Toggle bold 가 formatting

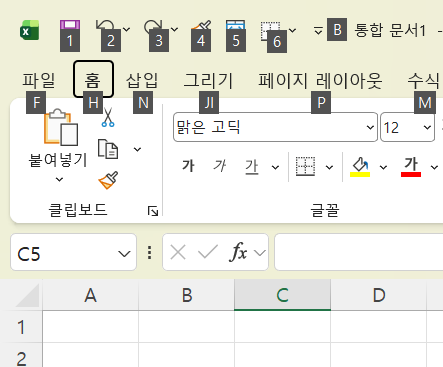point(188,166)
